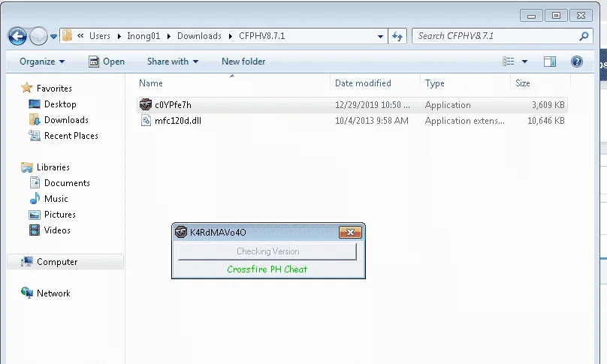
Task: Close the K4RdMAVo4O dialog window
Action: (x=350, y=232)
